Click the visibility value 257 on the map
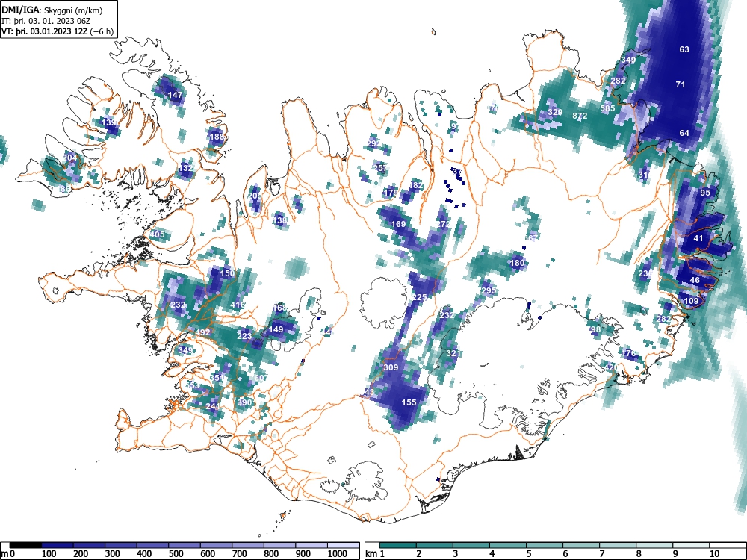Image resolution: width=747 pixels, height=560 pixels. tap(381, 167)
